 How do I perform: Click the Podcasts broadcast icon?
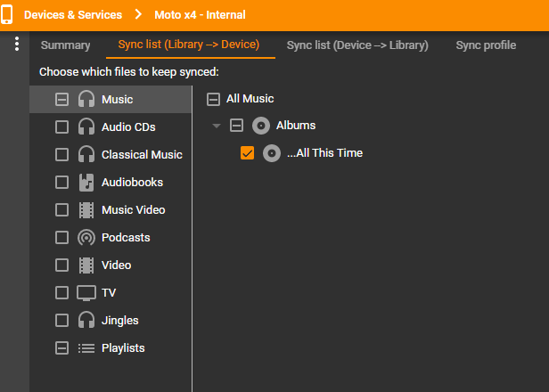(86, 238)
